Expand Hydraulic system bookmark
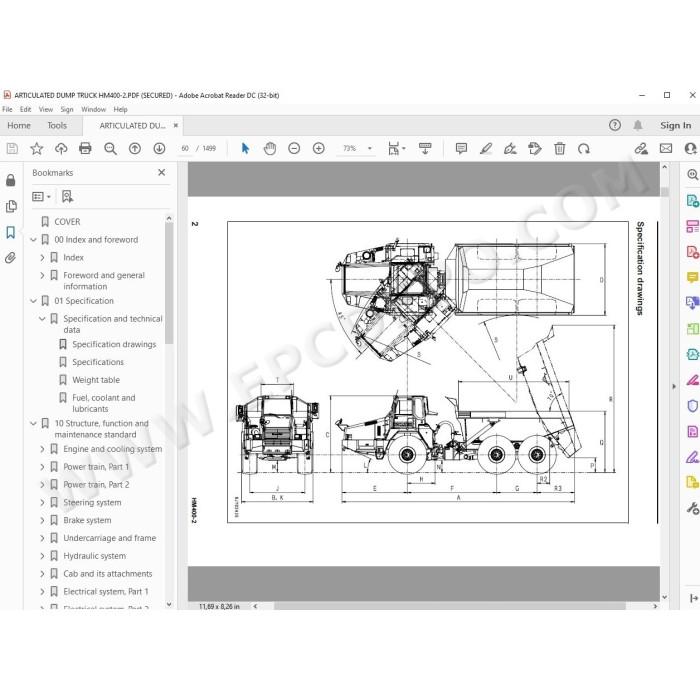700x700 pixels. click(x=42, y=556)
